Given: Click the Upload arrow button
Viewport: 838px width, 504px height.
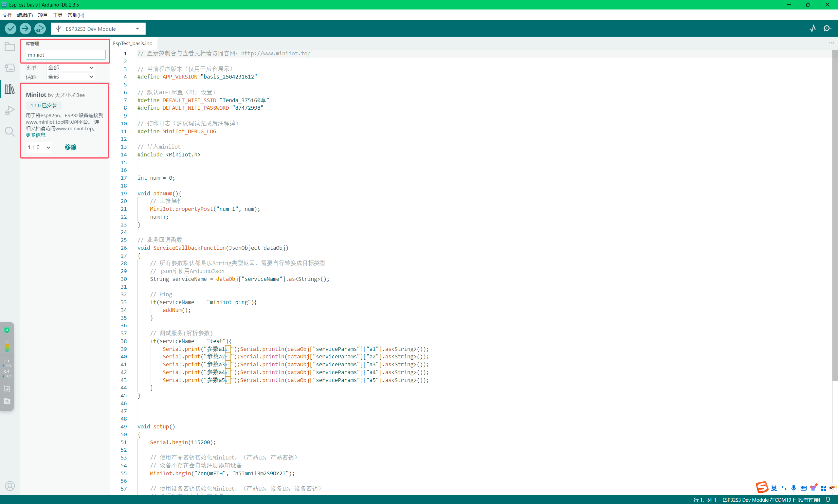Looking at the screenshot, I should 25,28.
